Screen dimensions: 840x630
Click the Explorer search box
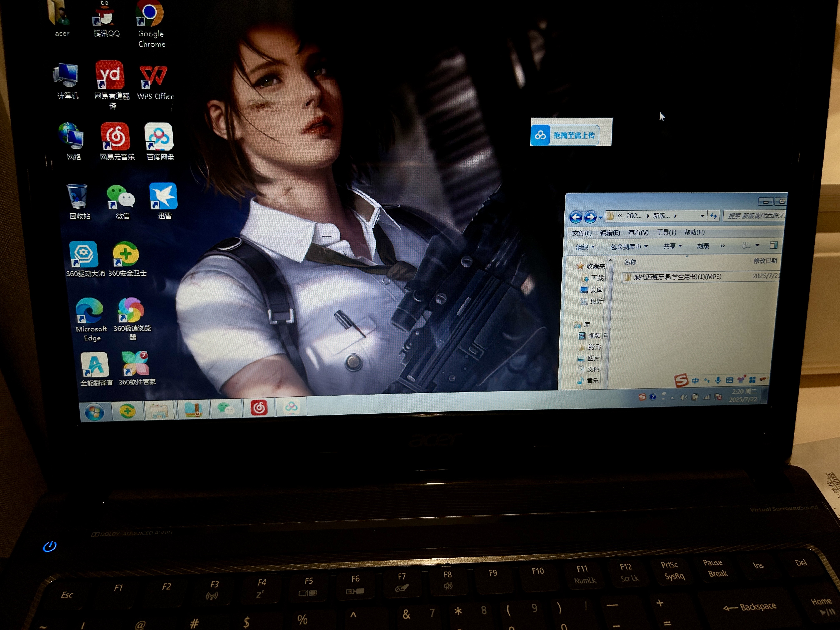pyautogui.click(x=754, y=216)
